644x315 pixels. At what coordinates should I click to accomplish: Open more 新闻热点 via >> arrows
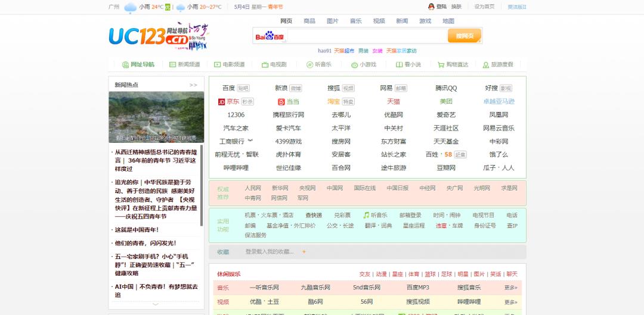point(193,85)
